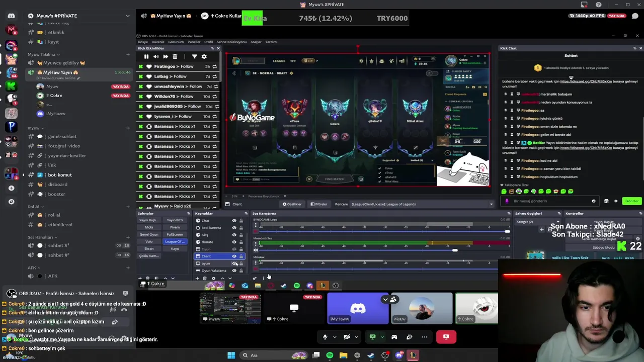The width and height of the screenshot is (644, 362).
Task: Mute the Masaüstü Ses audio channel
Action: tap(256, 250)
